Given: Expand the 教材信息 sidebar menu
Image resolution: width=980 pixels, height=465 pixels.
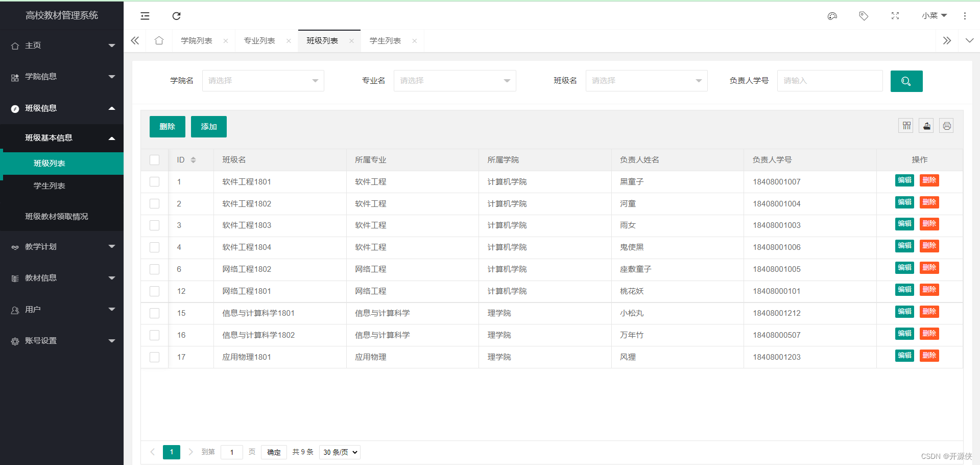Looking at the screenshot, I should click(x=62, y=278).
